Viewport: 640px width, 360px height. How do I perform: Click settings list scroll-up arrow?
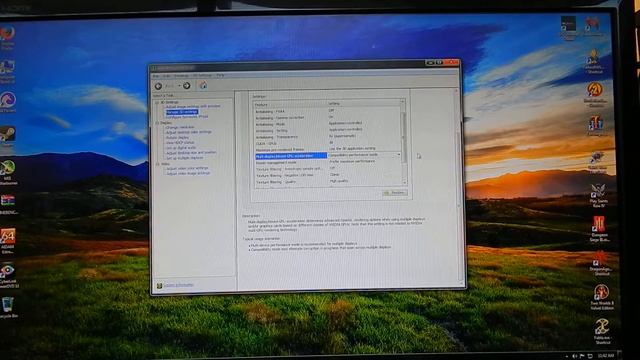click(403, 101)
